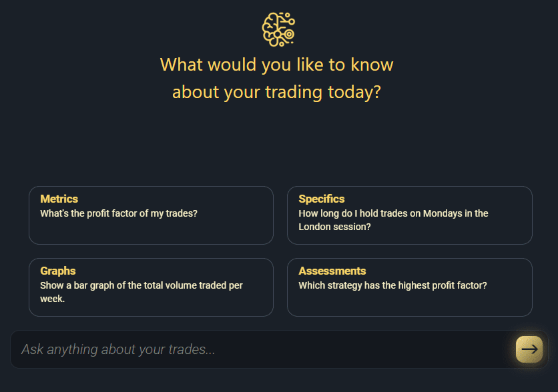
Task: Click the Graphs heading label
Action: tap(57, 271)
